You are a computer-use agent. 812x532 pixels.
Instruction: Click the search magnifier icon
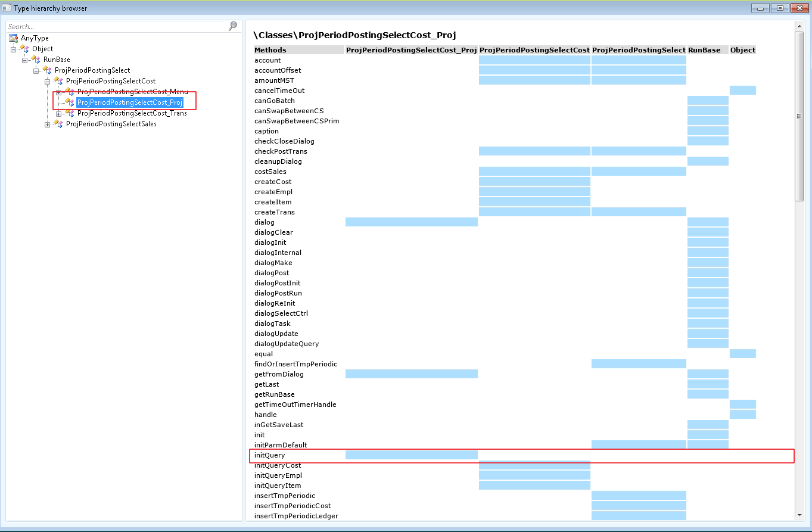[x=233, y=26]
